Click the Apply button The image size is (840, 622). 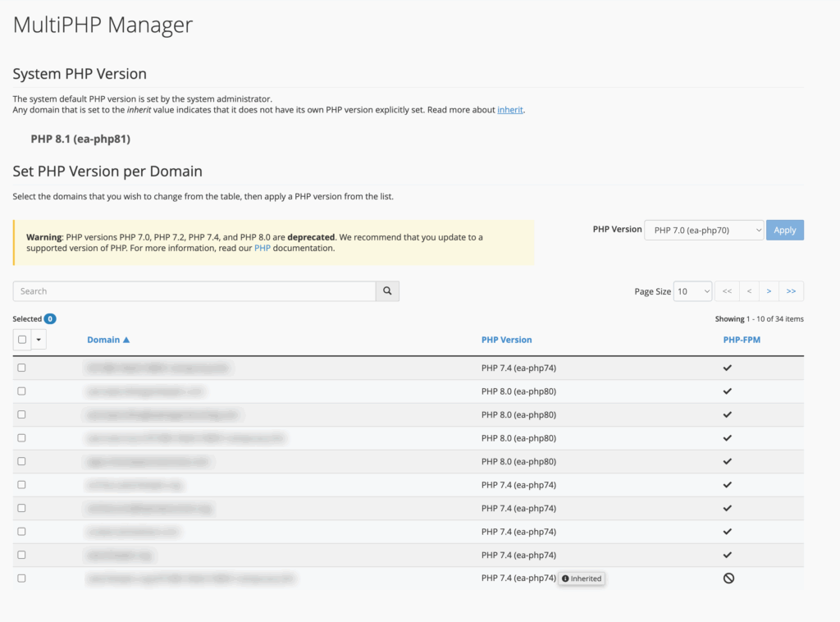(784, 231)
